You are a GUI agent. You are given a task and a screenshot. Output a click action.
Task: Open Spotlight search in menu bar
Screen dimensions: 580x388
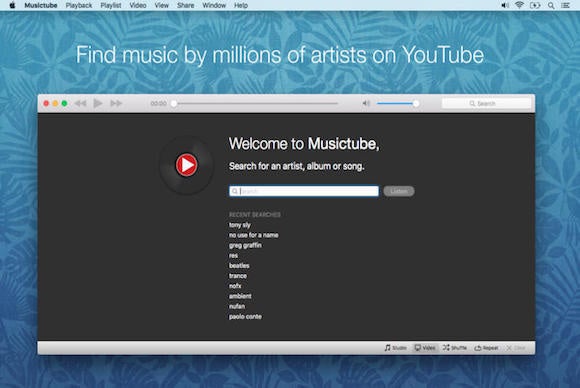[x=551, y=6]
